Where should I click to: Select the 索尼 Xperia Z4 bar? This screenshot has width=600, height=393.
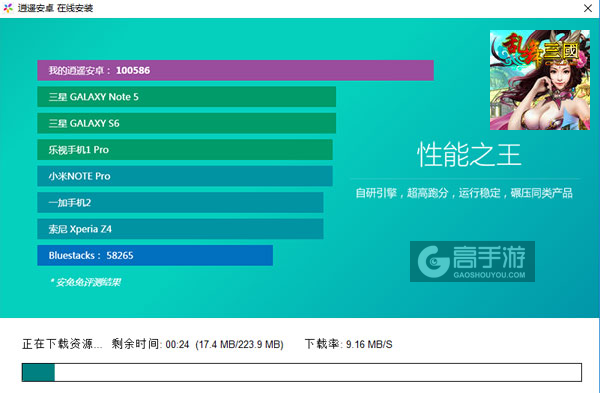[180, 229]
